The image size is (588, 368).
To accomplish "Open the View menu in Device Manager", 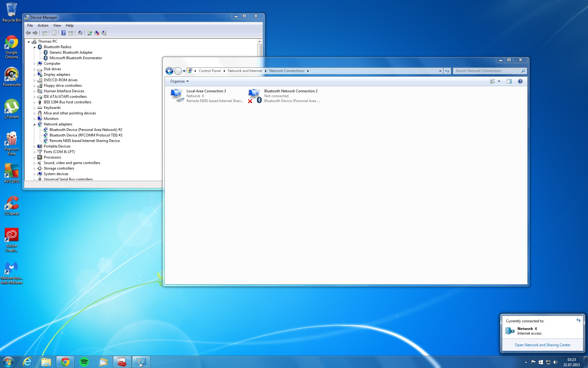I will point(57,25).
